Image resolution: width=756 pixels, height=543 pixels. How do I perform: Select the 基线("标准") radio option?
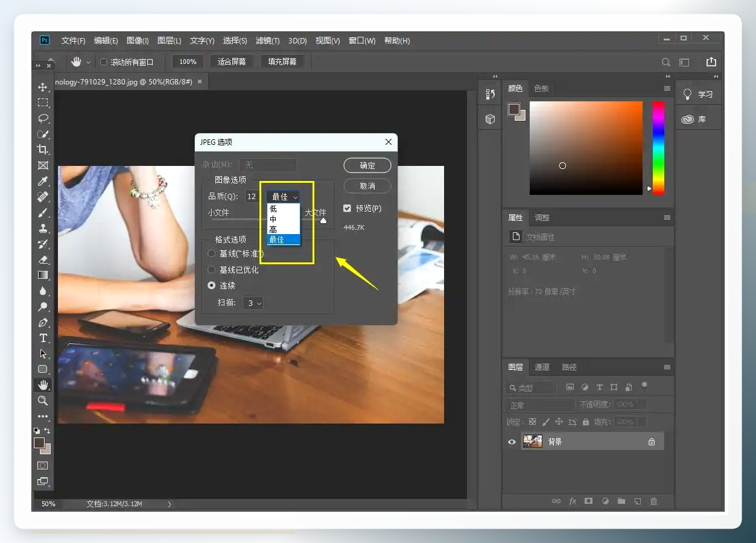(211, 253)
